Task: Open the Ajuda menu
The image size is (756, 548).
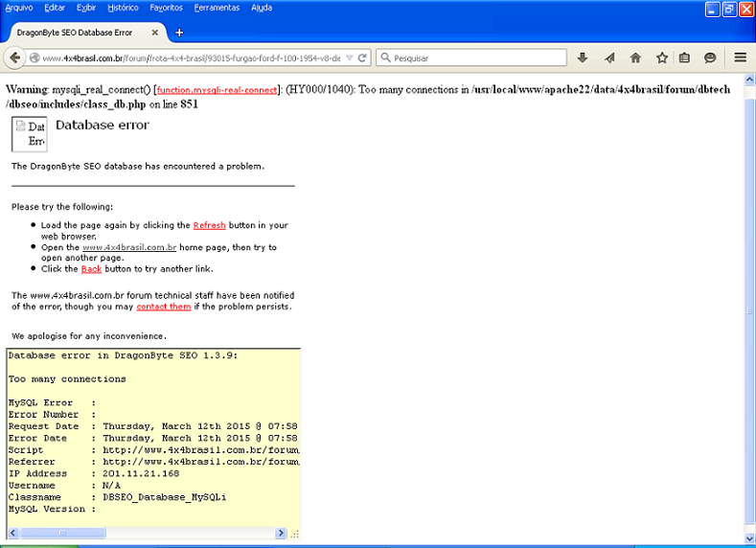Action: pos(262,8)
